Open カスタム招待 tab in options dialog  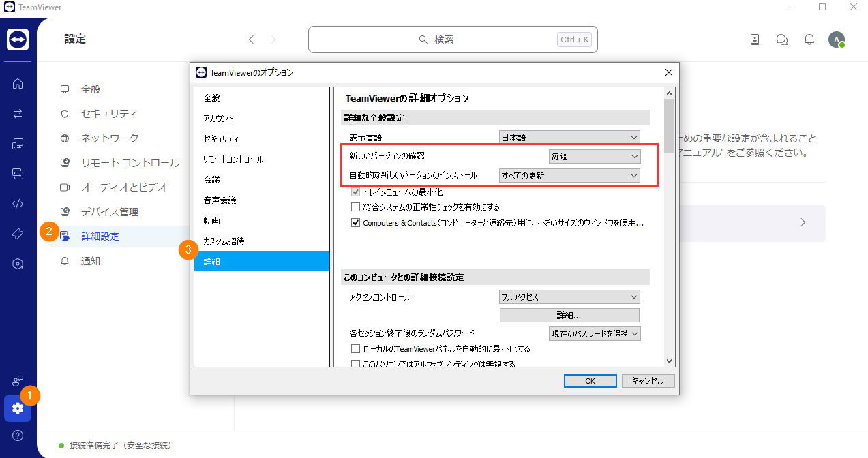(x=262, y=241)
